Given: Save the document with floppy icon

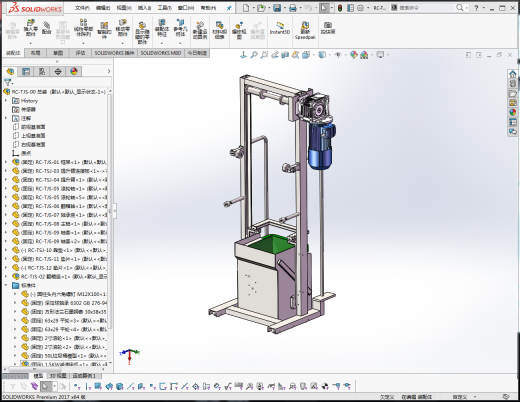Looking at the screenshot, I should click(x=277, y=8).
